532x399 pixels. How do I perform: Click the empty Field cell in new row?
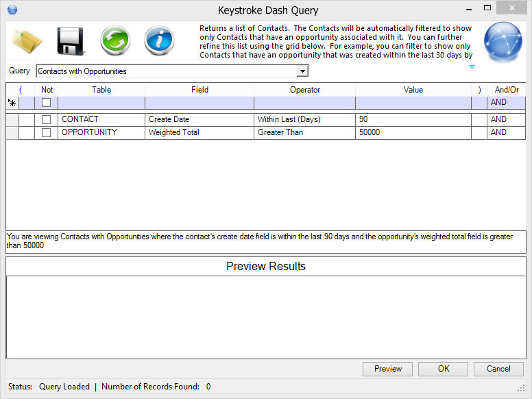(199, 102)
